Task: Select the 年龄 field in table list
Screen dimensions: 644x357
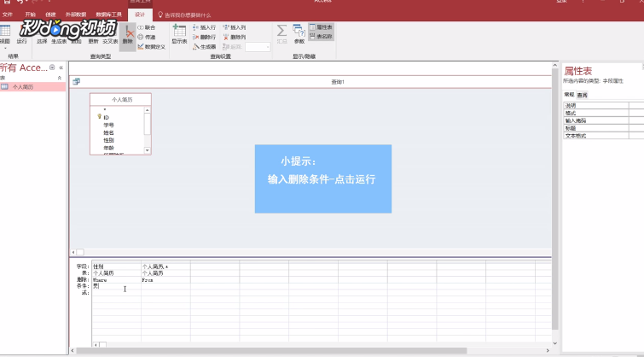Action: click(108, 148)
